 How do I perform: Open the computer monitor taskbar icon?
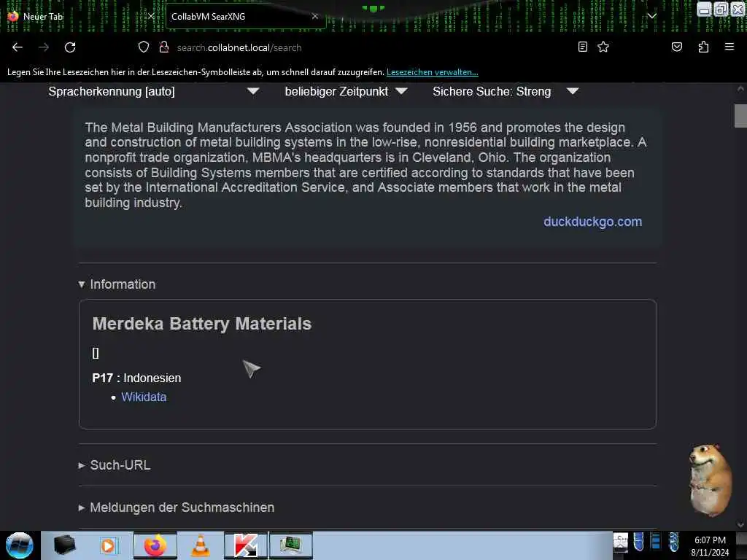coord(290,545)
